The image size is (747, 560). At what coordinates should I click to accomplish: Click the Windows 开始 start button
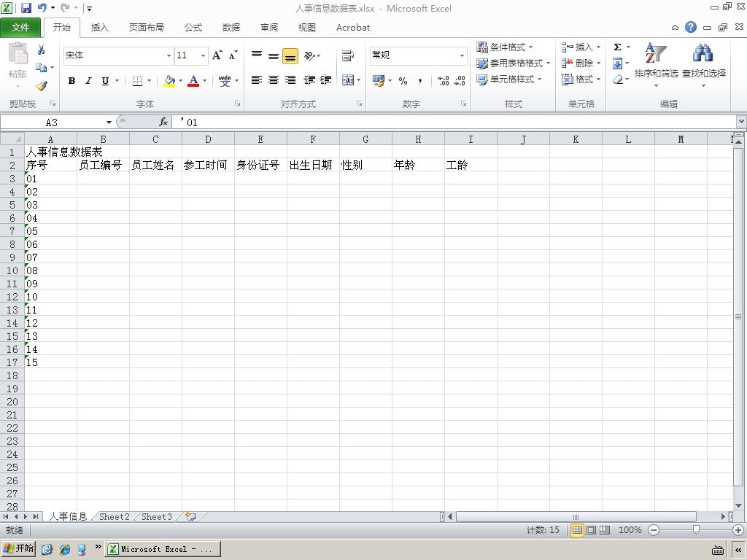(x=18, y=548)
